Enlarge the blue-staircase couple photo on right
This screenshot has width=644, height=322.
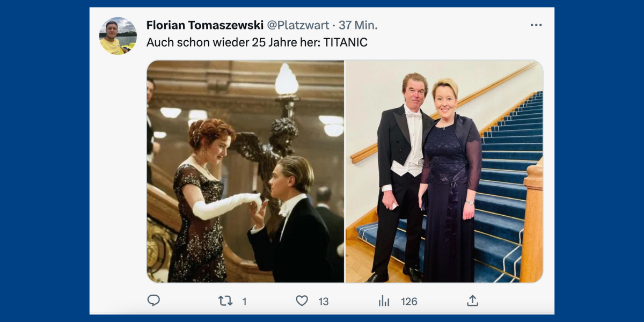(x=444, y=171)
